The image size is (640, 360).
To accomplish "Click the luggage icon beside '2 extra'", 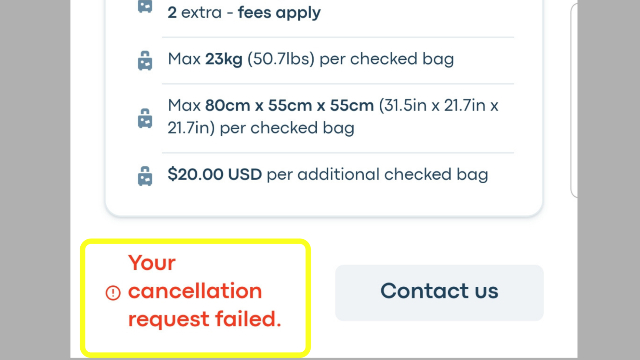I will [145, 6].
